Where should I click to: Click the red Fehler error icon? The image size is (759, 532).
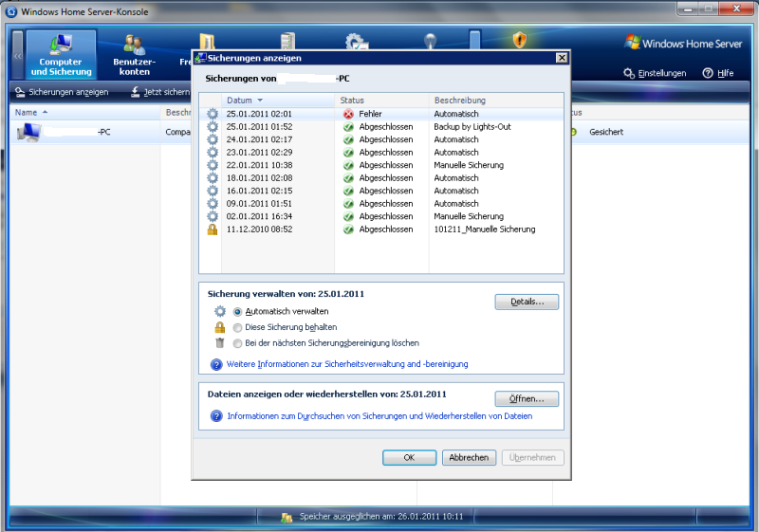(x=348, y=114)
